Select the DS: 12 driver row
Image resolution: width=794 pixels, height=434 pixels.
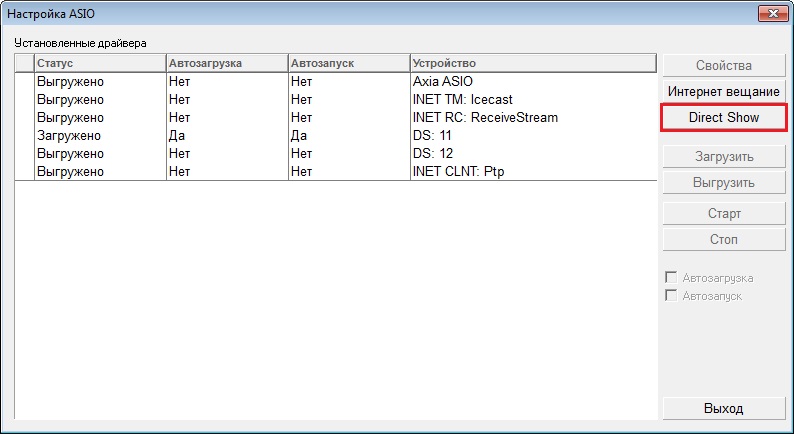click(336, 153)
